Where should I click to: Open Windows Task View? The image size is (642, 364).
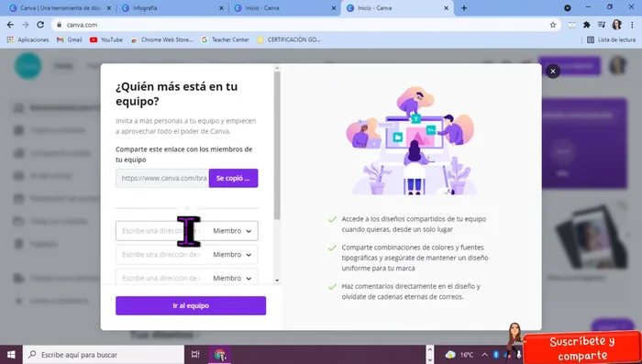(x=195, y=355)
